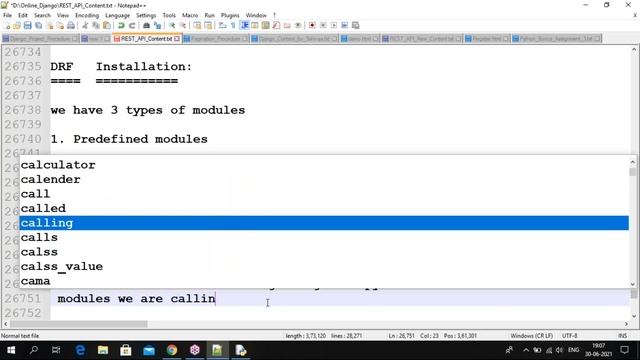Open the Language menu

[x=118, y=15]
